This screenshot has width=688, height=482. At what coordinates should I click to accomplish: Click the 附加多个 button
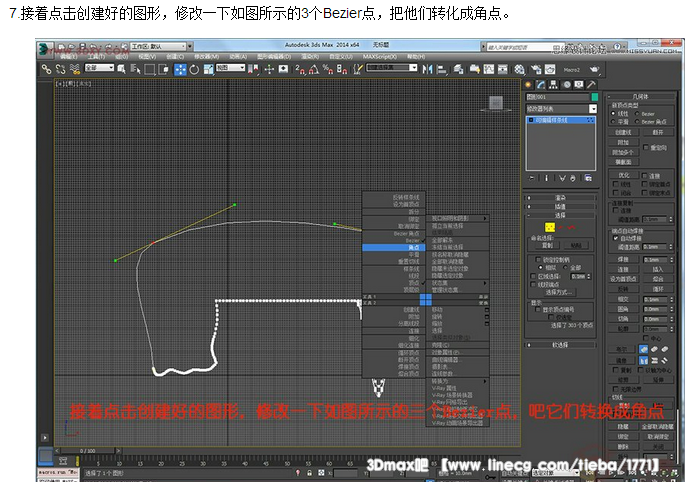point(623,152)
